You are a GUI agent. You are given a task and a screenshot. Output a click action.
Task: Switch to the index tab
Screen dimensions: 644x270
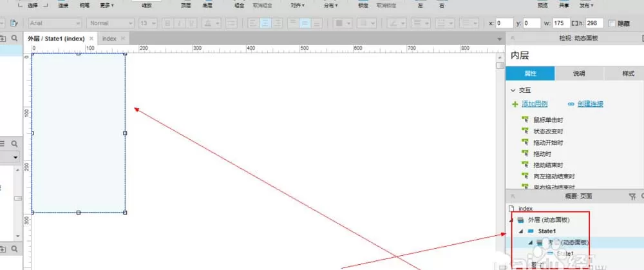coord(109,39)
